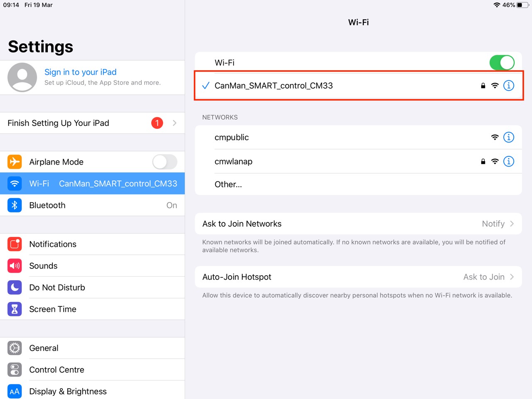This screenshot has width=532, height=399.
Task: Tap the Screen Time hourglass icon
Action: [15, 309]
